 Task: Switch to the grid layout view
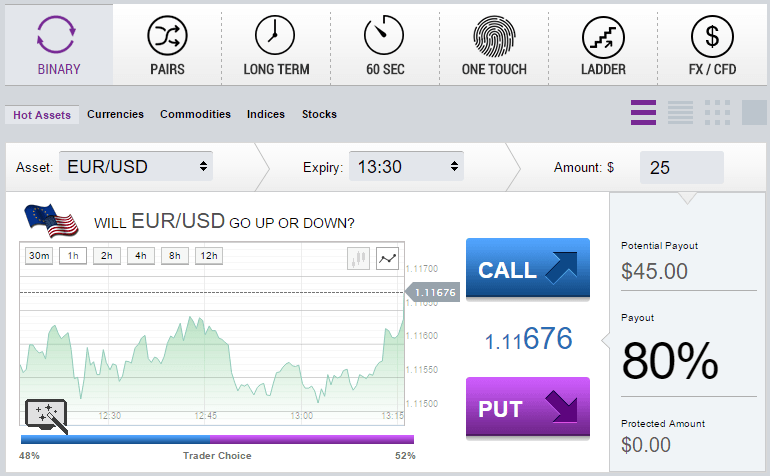click(717, 112)
